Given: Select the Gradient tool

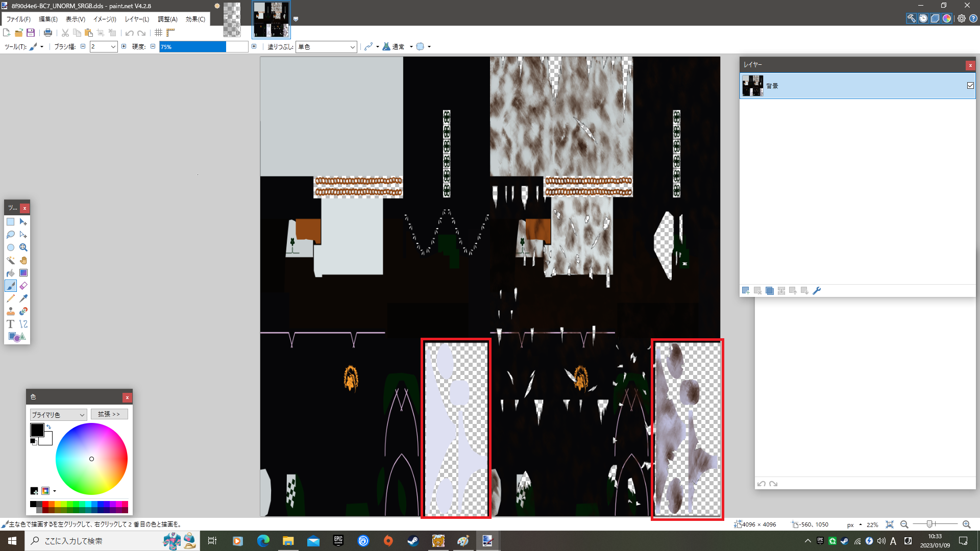Looking at the screenshot, I should point(23,273).
